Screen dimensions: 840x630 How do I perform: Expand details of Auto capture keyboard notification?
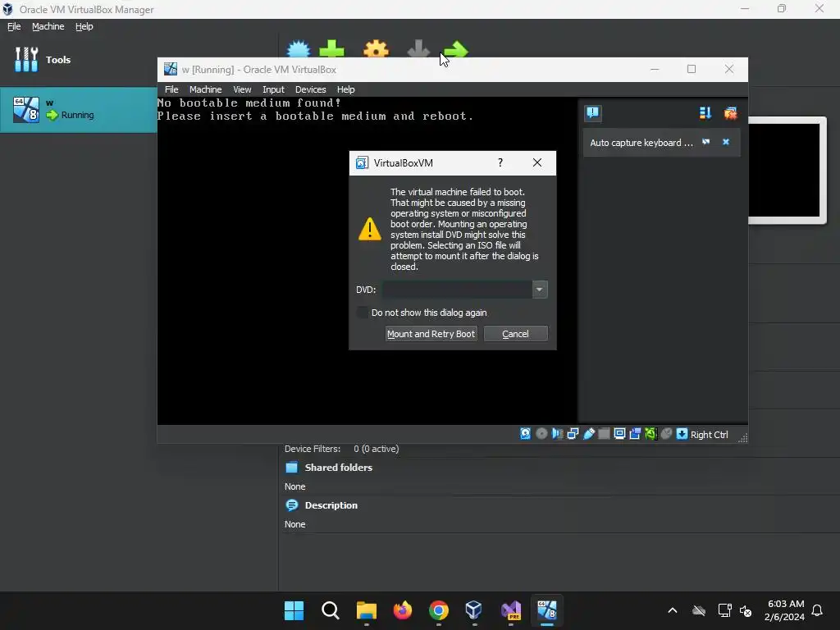tap(706, 142)
